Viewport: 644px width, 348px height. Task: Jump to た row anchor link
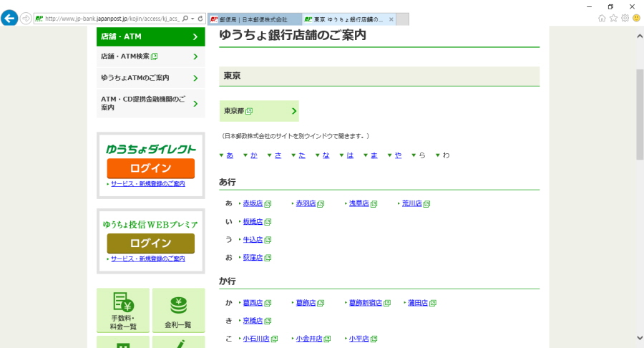click(x=302, y=155)
